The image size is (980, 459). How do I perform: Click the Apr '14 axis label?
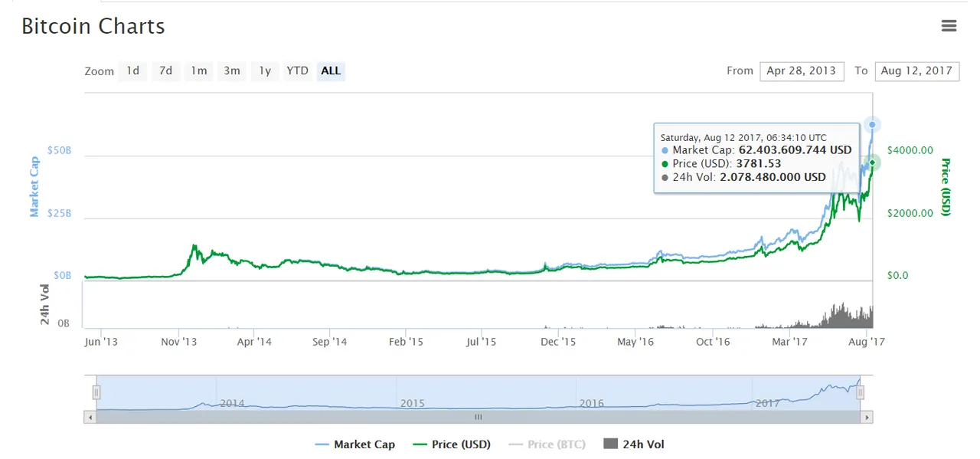pyautogui.click(x=254, y=342)
